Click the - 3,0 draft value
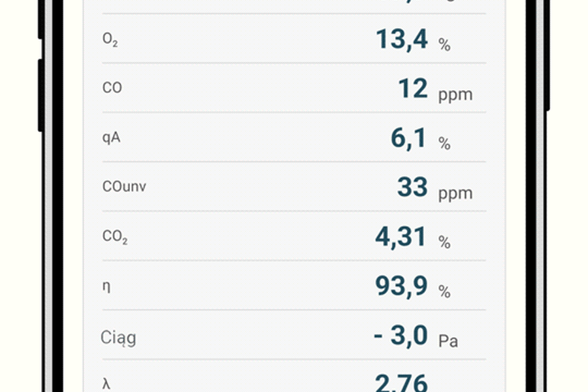The image size is (588, 392). coord(400,336)
